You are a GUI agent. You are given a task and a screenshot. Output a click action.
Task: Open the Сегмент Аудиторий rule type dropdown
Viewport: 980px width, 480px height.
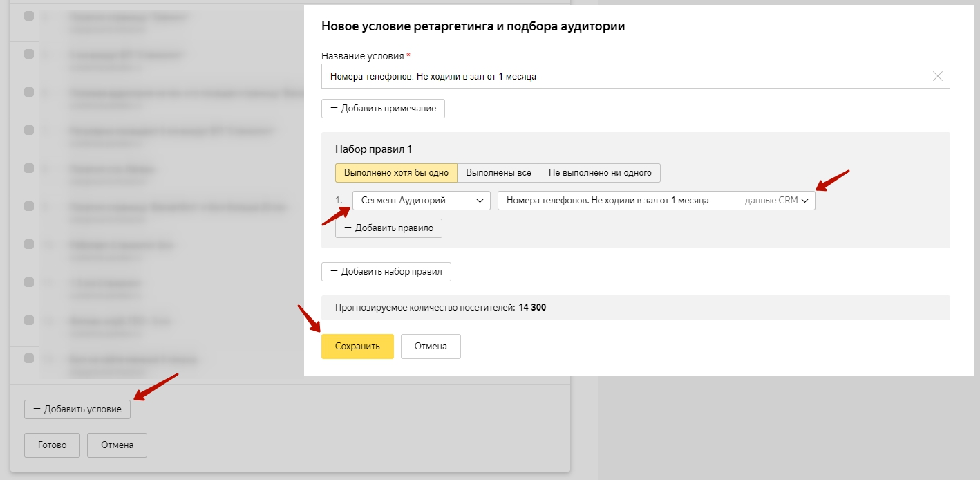[421, 201]
